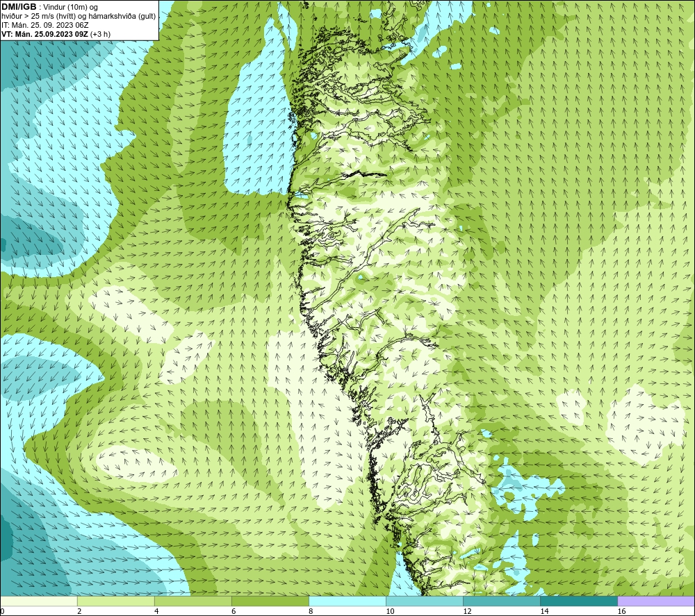The height and width of the screenshot is (616, 695).
Task: Click the purple swatch above the 16 label
Action: [x=656, y=601]
